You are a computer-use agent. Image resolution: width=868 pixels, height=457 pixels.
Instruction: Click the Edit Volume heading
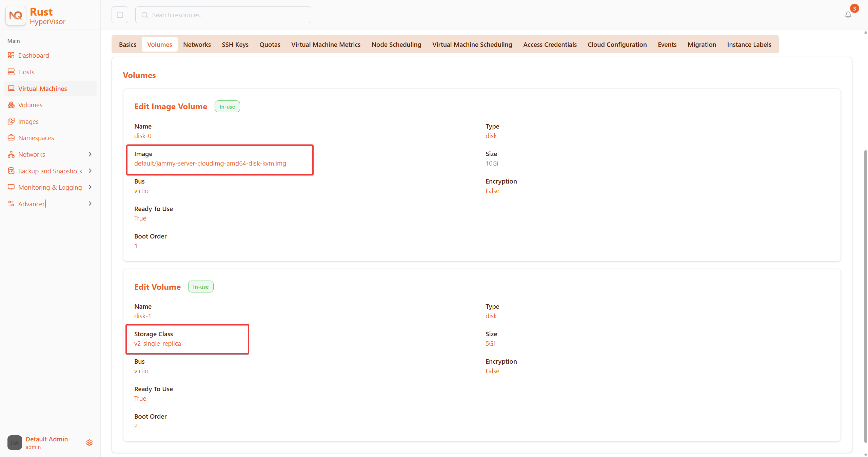(x=157, y=287)
